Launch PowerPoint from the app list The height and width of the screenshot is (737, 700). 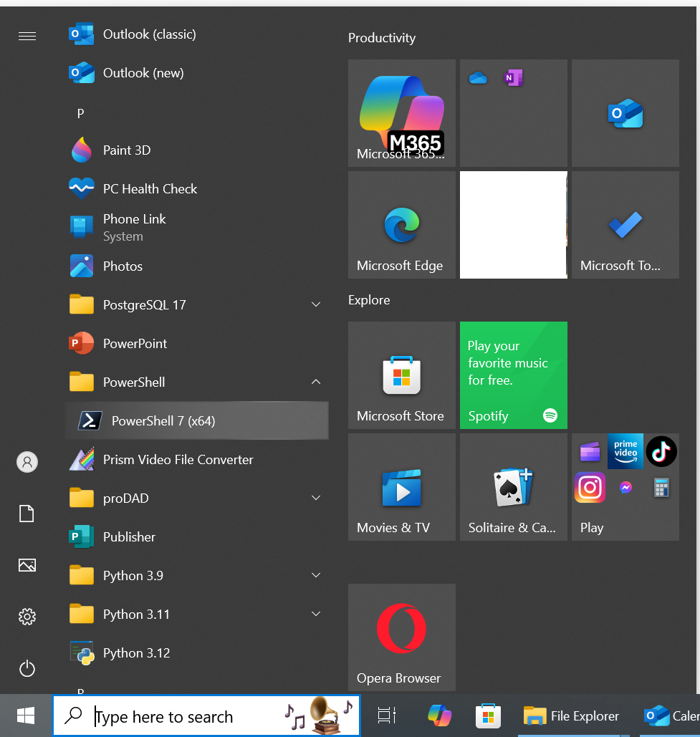tap(196, 344)
